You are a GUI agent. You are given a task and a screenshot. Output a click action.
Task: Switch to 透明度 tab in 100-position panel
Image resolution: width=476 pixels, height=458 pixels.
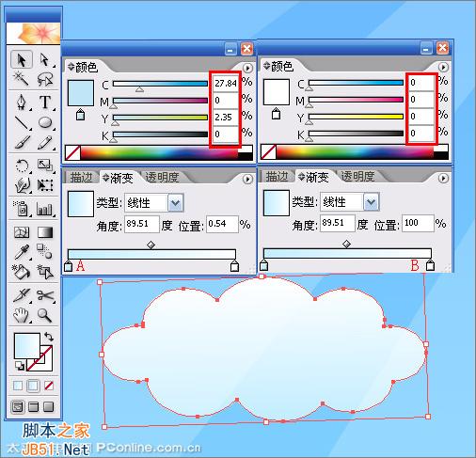tap(357, 177)
